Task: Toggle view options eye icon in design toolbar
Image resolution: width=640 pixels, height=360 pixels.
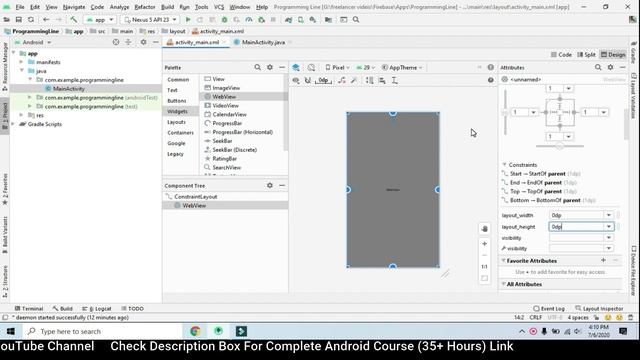Action: point(296,80)
